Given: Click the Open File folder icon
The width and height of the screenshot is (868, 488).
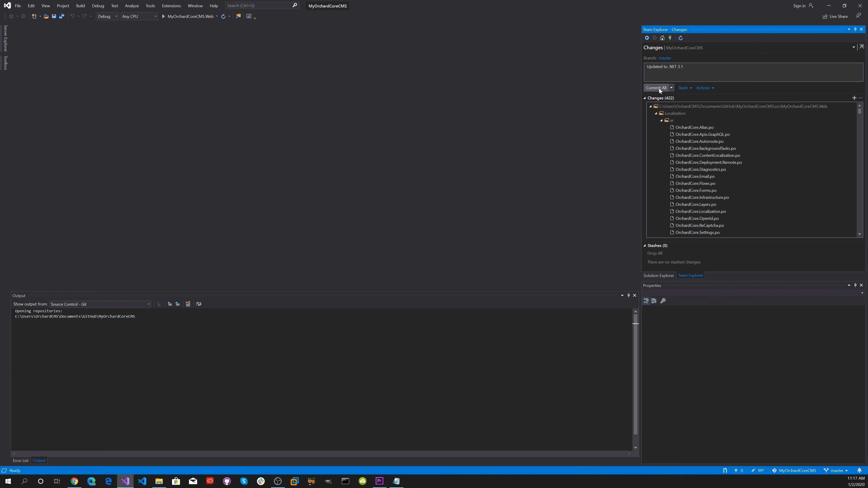Looking at the screenshot, I should coord(46,16).
